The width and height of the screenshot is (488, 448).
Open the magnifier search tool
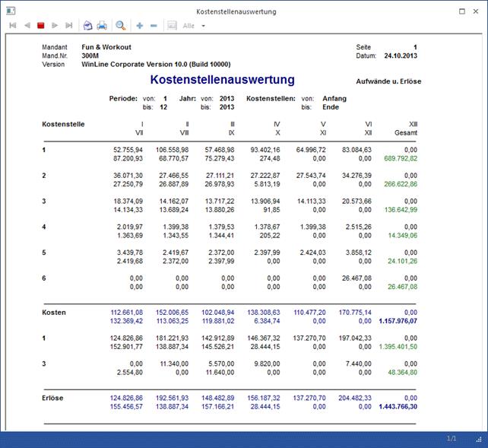[121, 25]
